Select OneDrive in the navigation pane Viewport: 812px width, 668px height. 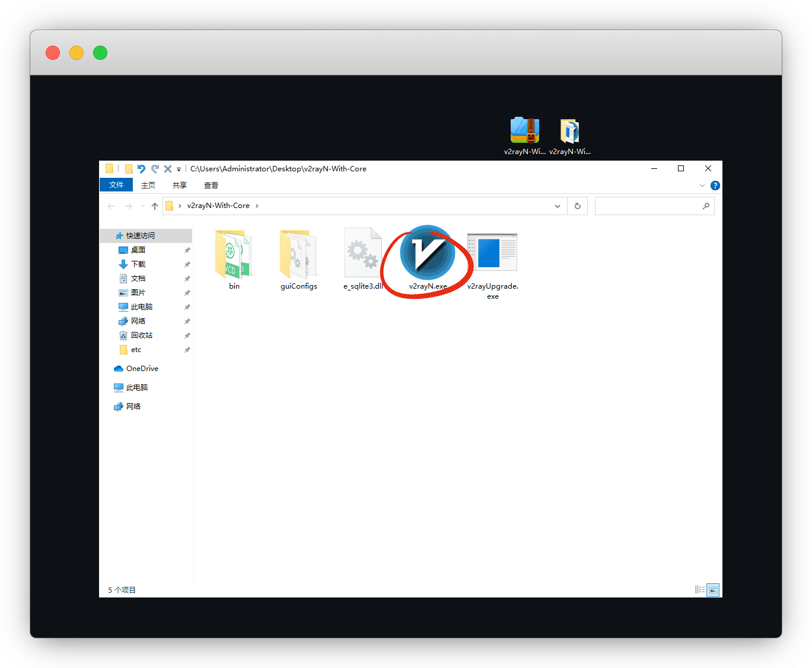(x=142, y=369)
